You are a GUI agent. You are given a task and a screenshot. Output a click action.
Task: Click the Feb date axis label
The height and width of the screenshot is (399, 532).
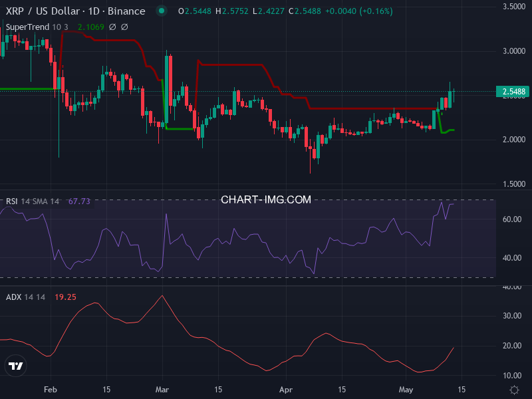[51, 390]
